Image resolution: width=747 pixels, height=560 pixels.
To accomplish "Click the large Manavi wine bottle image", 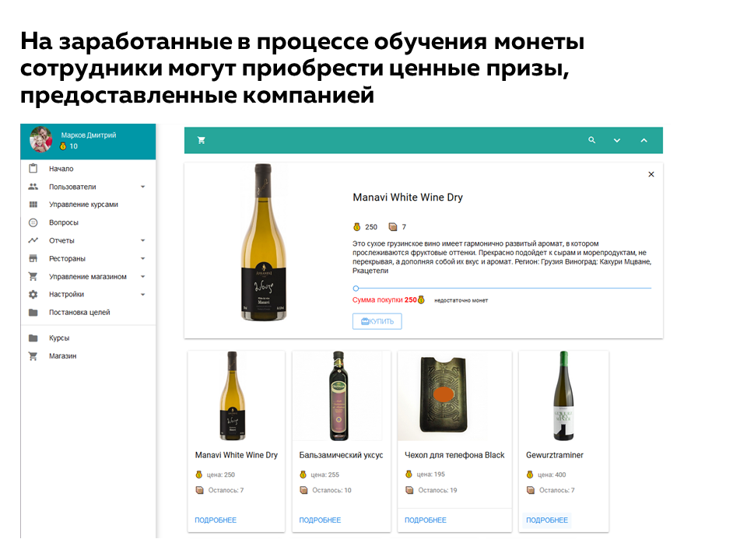I will pos(264,243).
